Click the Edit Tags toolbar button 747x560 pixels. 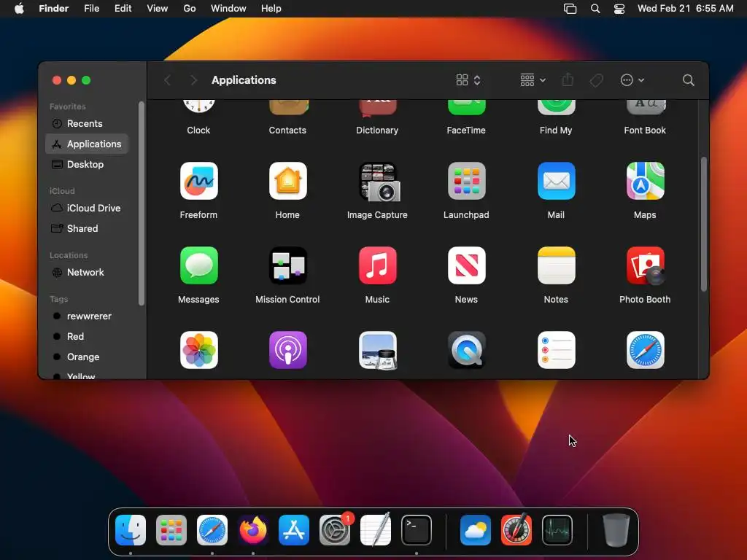click(x=596, y=80)
